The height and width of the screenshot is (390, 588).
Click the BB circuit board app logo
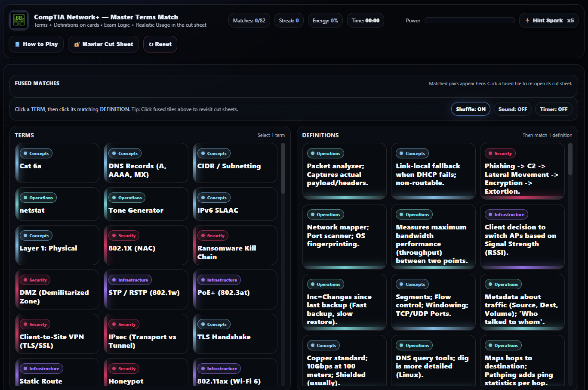19,20
